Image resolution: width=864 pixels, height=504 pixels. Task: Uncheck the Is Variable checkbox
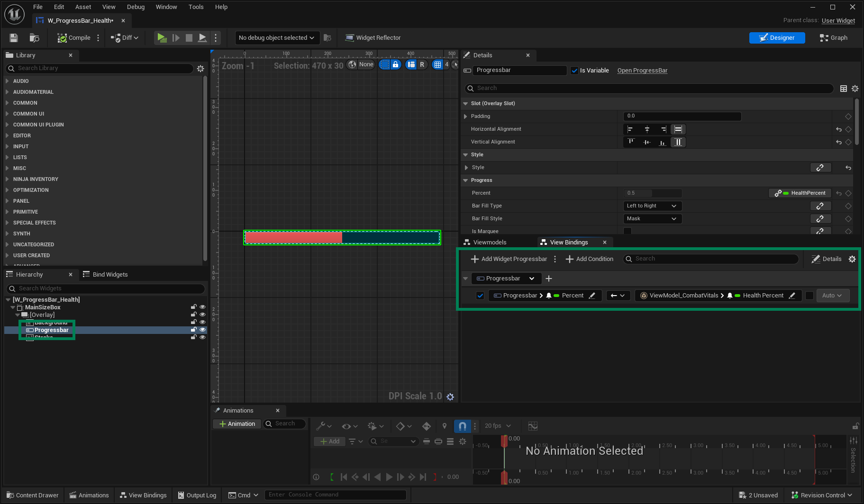click(574, 71)
